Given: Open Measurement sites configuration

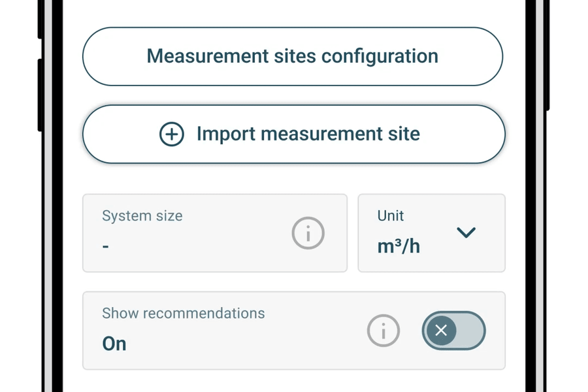Looking at the screenshot, I should click(292, 56).
